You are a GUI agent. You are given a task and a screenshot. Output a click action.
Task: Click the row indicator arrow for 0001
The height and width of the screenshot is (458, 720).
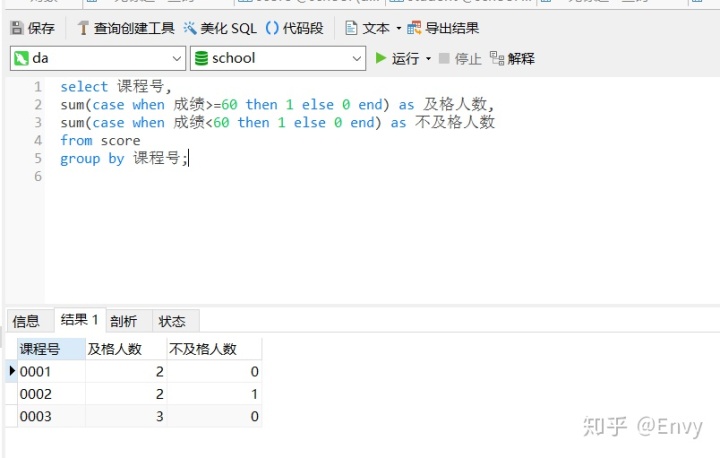pos(12,370)
